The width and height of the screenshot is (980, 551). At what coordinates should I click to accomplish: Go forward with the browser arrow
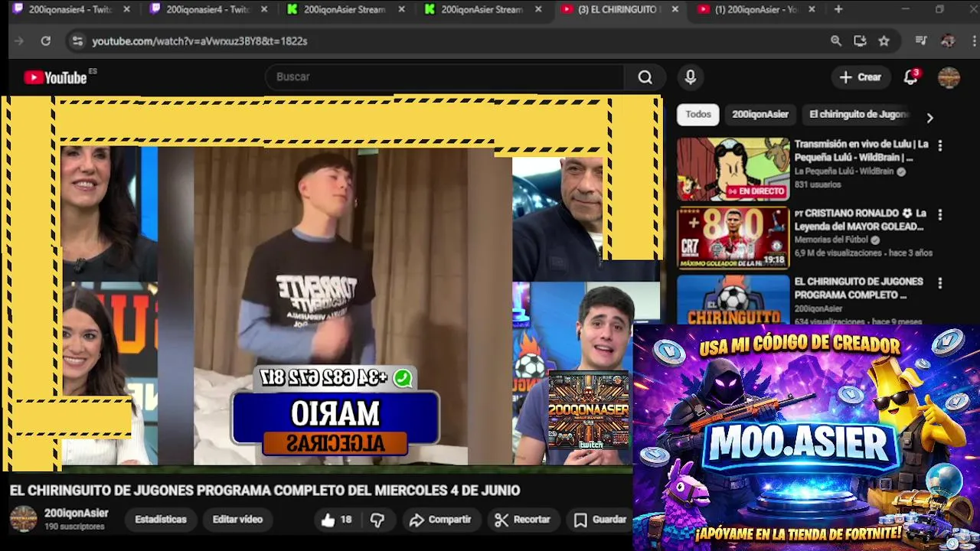pyautogui.click(x=19, y=41)
